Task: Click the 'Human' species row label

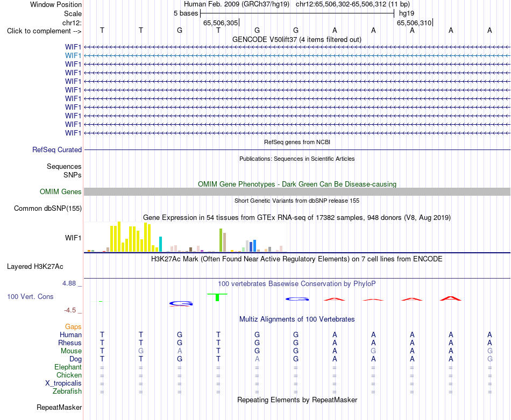Action: [x=70, y=335]
